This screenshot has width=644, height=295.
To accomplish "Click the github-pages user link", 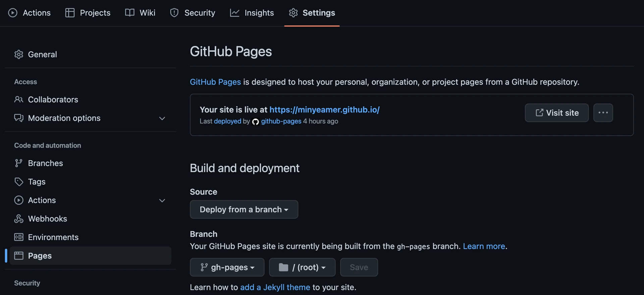I will click(281, 121).
